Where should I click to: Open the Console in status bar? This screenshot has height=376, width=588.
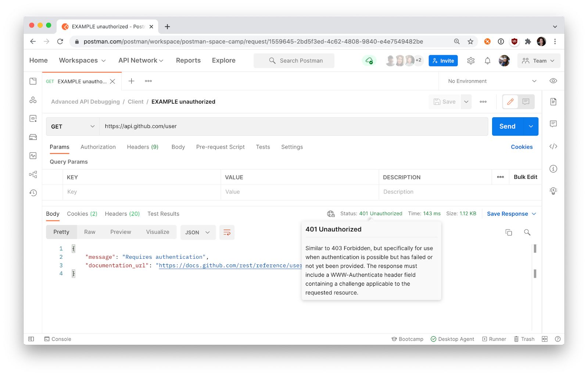pyautogui.click(x=58, y=339)
